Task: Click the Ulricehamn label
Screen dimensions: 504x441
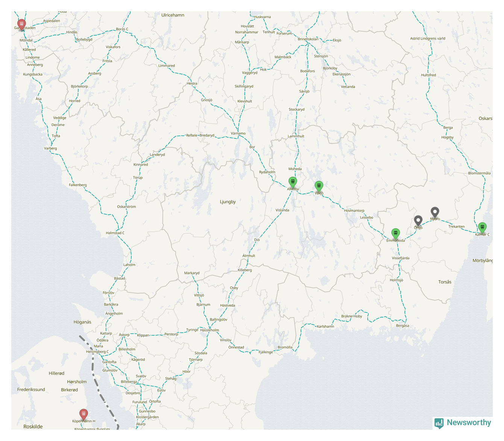Action: click(173, 15)
